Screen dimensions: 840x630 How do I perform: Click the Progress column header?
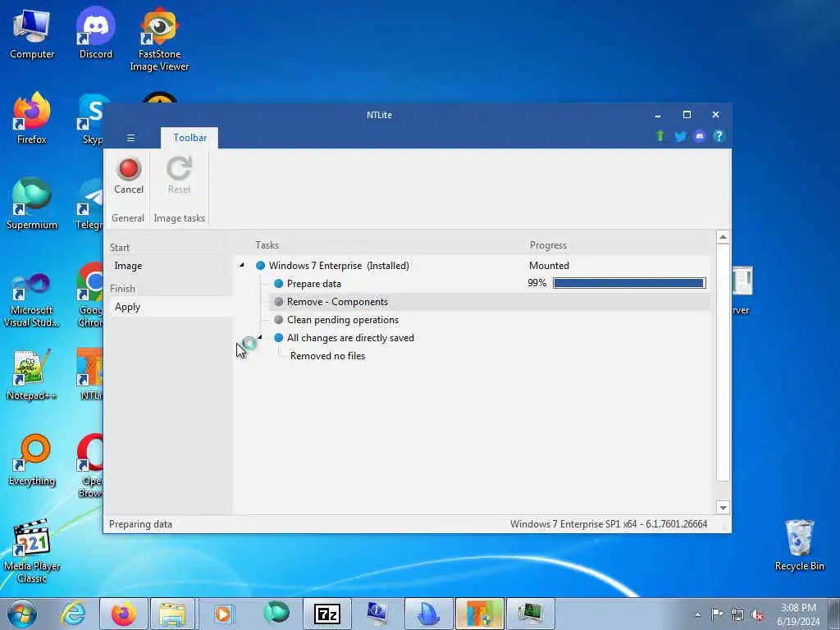pos(548,244)
